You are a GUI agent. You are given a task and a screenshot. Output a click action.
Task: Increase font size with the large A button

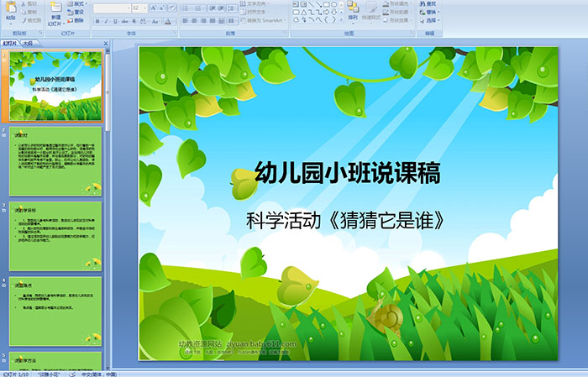(x=154, y=8)
